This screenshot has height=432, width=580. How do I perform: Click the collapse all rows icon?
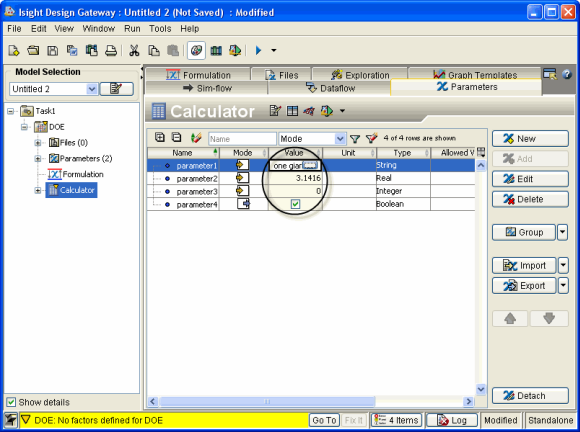click(177, 137)
